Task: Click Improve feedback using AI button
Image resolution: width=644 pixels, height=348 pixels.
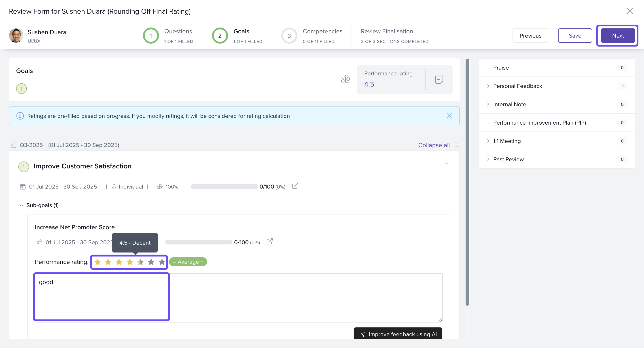Action: tap(398, 334)
